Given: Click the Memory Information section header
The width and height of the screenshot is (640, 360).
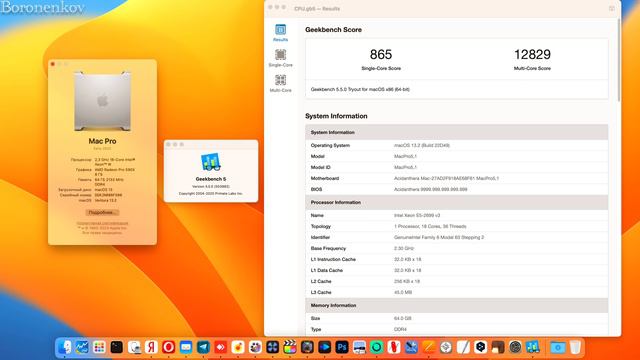Looking at the screenshot, I should click(457, 305).
